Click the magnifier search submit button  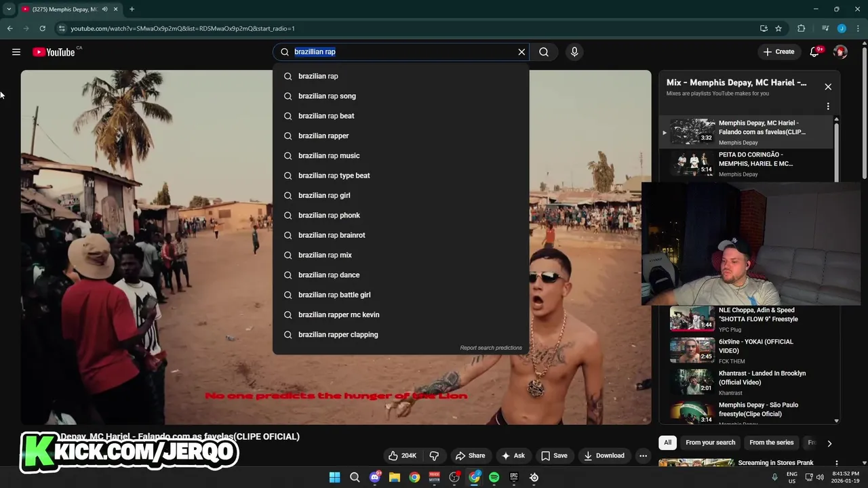[x=544, y=52]
